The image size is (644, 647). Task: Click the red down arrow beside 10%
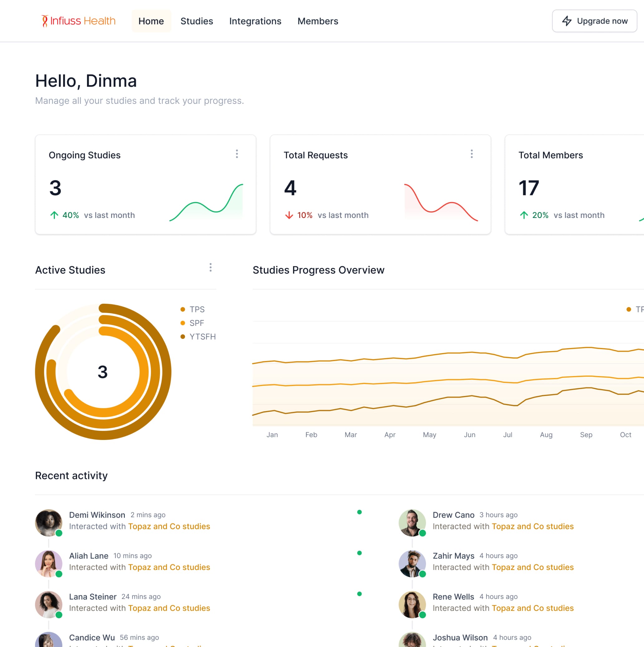pos(289,215)
